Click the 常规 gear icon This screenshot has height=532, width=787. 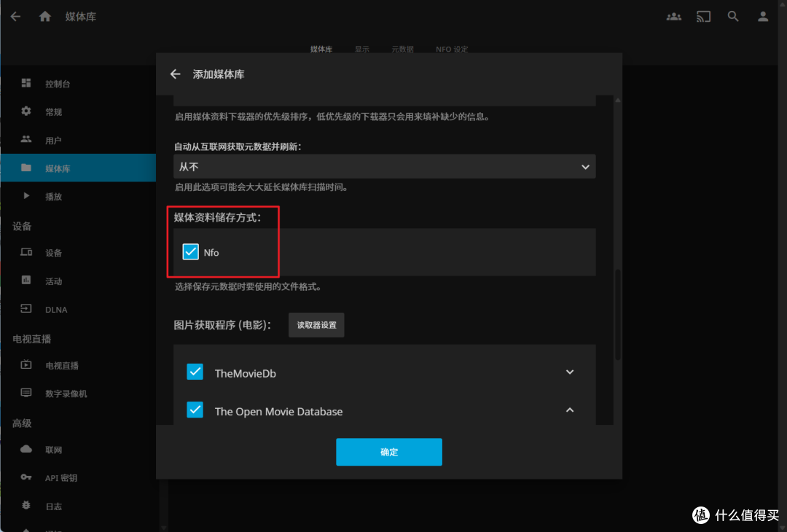pos(26,111)
